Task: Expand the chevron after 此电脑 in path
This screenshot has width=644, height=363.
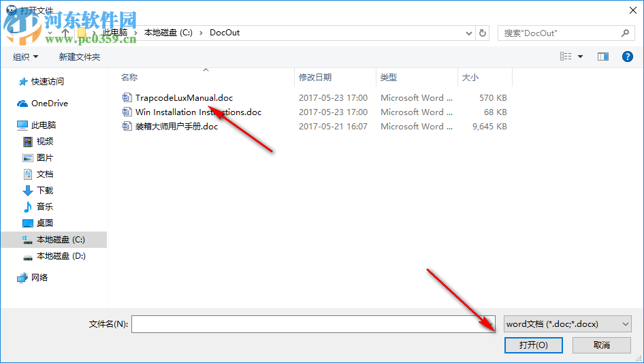Action: coord(135,33)
